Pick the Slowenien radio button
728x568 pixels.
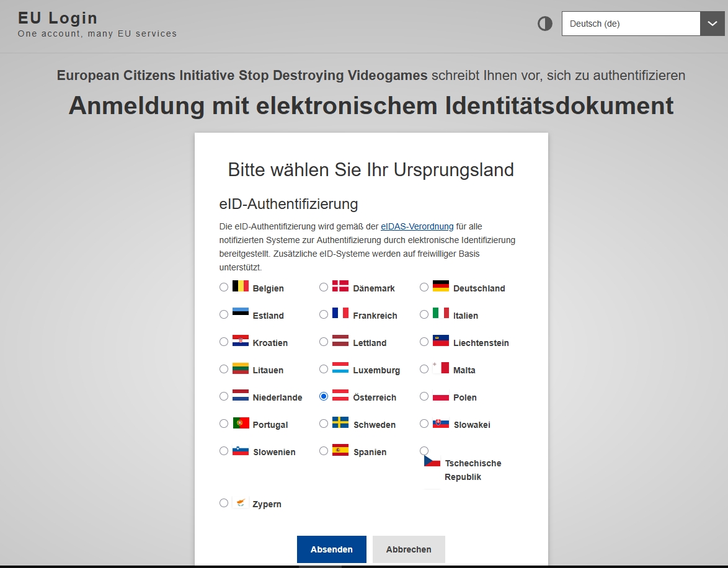224,451
